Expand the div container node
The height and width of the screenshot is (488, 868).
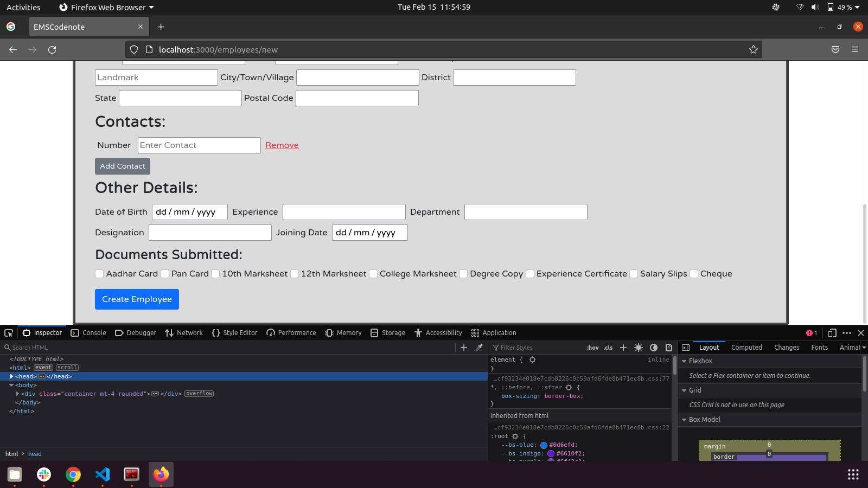coord(18,394)
